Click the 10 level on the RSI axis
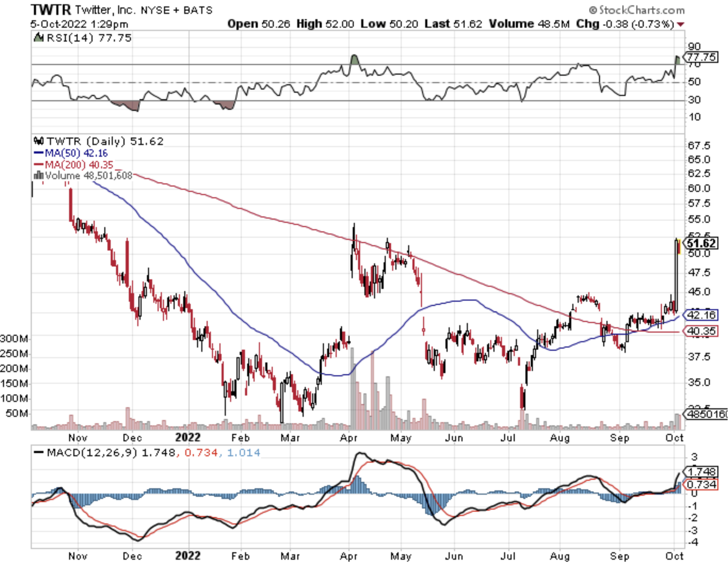Image resolution: width=728 pixels, height=563 pixels. (x=694, y=117)
